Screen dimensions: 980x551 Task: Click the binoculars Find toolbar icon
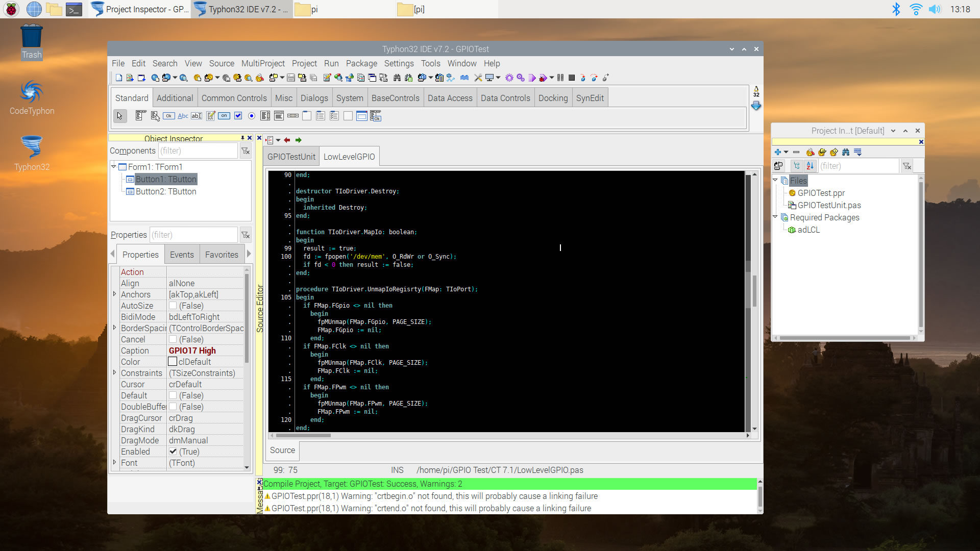397,78
